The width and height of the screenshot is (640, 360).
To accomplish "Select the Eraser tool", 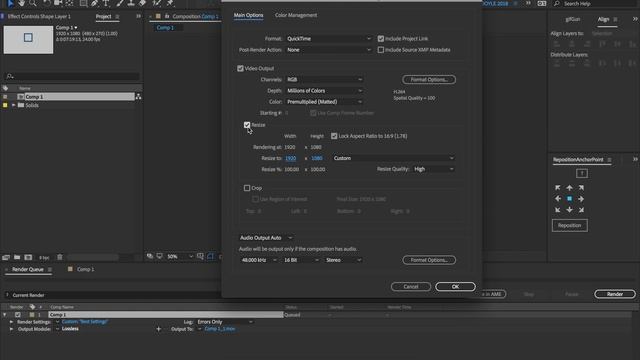I will [142, 3].
